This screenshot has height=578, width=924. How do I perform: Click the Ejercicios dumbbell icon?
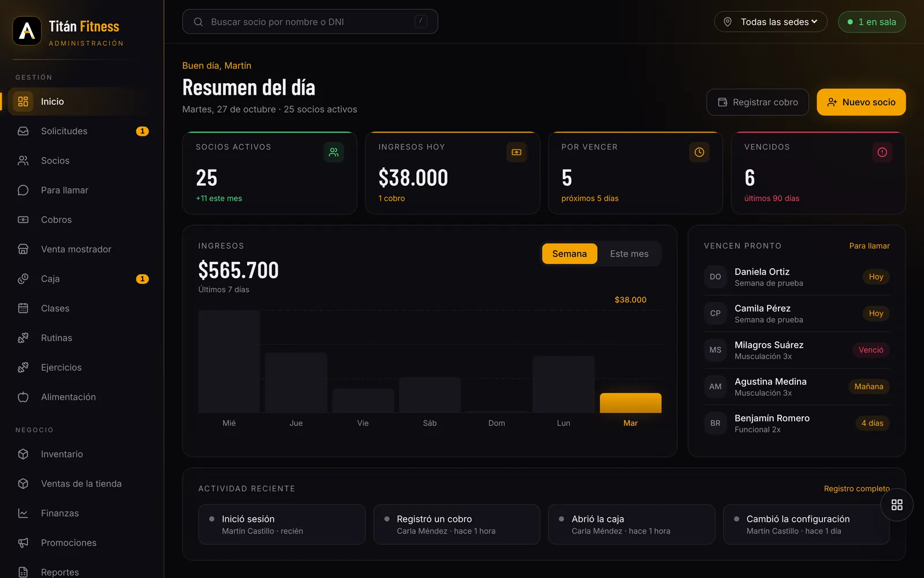(x=23, y=367)
